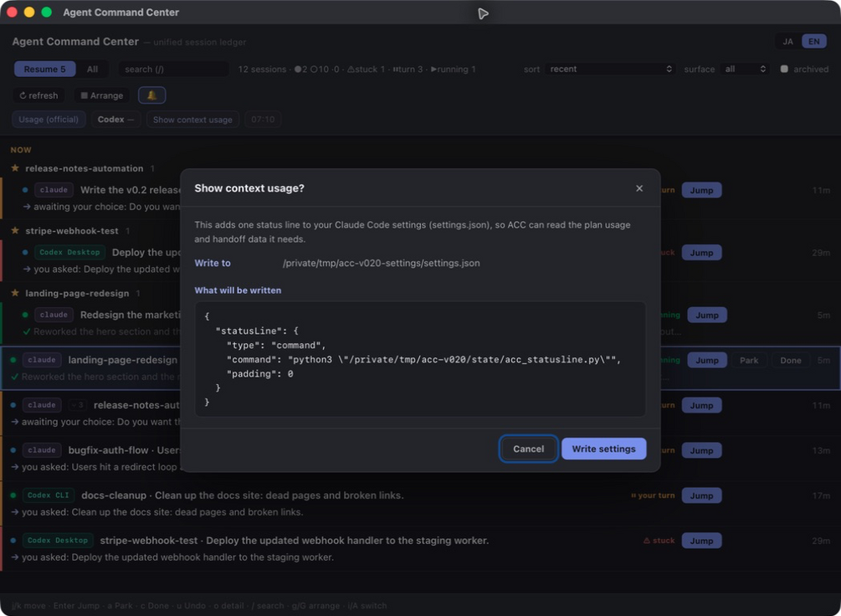Select the 'Resume 5' tab
Image resolution: width=841 pixels, height=616 pixels.
[44, 69]
